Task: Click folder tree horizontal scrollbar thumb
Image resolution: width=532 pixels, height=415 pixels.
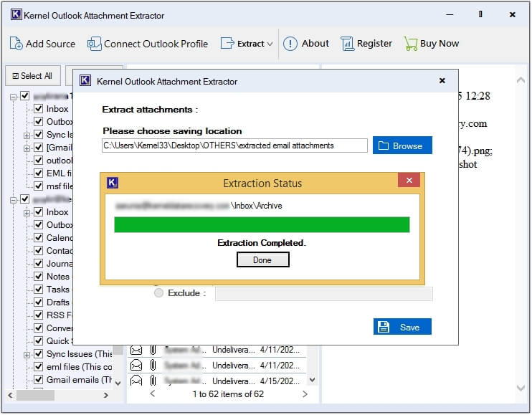Action: (35, 395)
